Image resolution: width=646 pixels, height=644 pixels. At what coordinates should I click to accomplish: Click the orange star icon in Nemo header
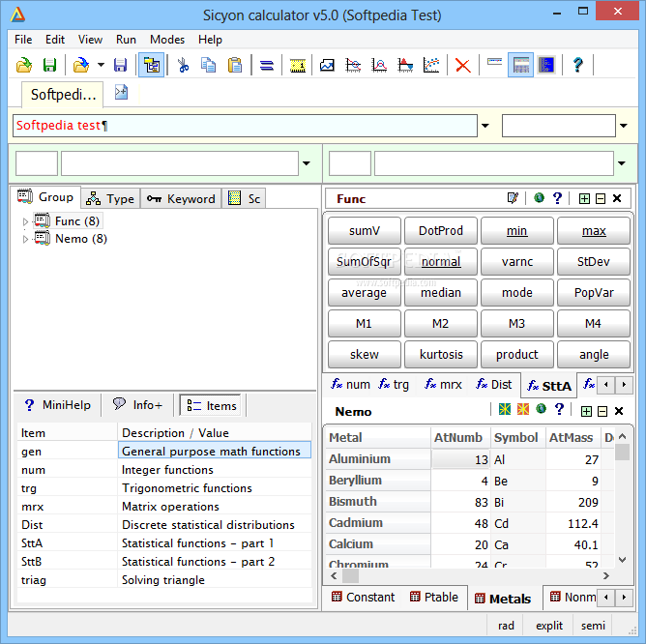click(x=523, y=409)
